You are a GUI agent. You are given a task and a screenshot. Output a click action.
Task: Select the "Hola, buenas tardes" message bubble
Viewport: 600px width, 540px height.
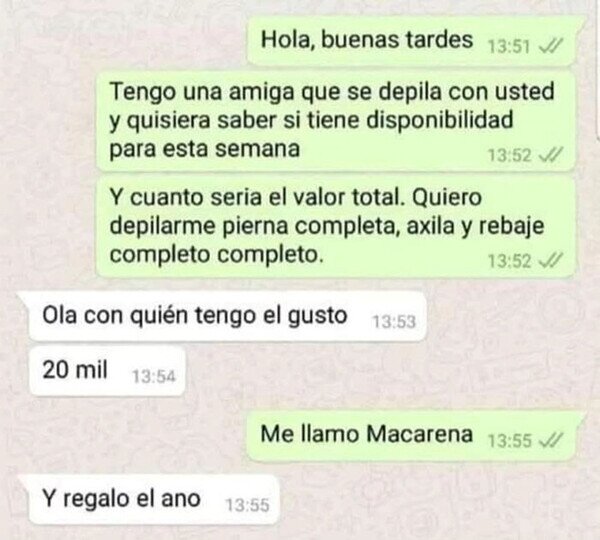(412, 41)
